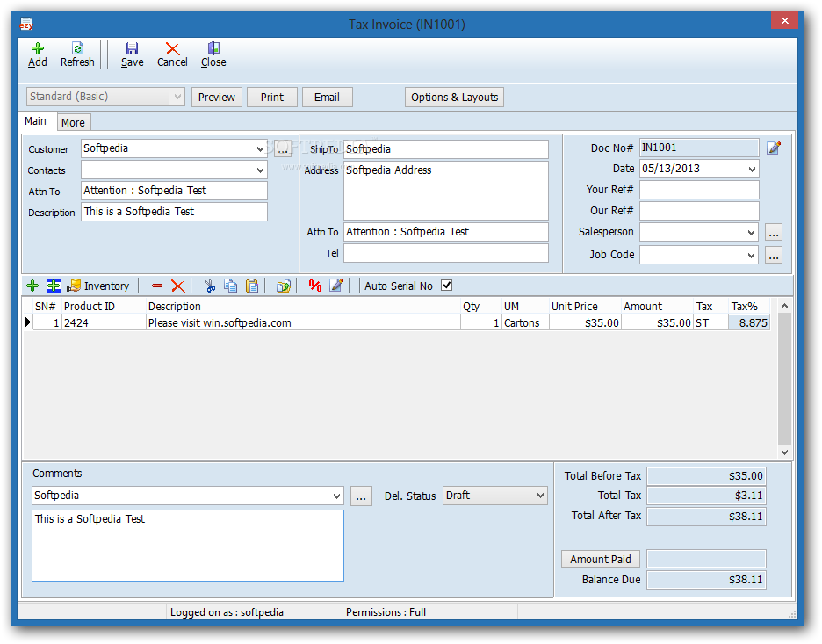Expand the Job Code dropdown
Image resolution: width=822 pixels, height=644 pixels.
click(751, 256)
